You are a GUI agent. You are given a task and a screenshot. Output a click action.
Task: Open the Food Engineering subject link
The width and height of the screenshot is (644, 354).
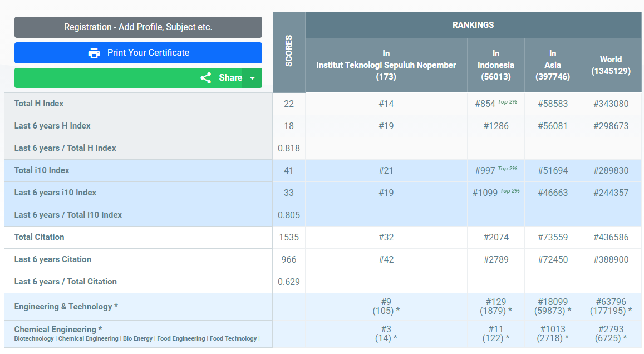tap(181, 339)
